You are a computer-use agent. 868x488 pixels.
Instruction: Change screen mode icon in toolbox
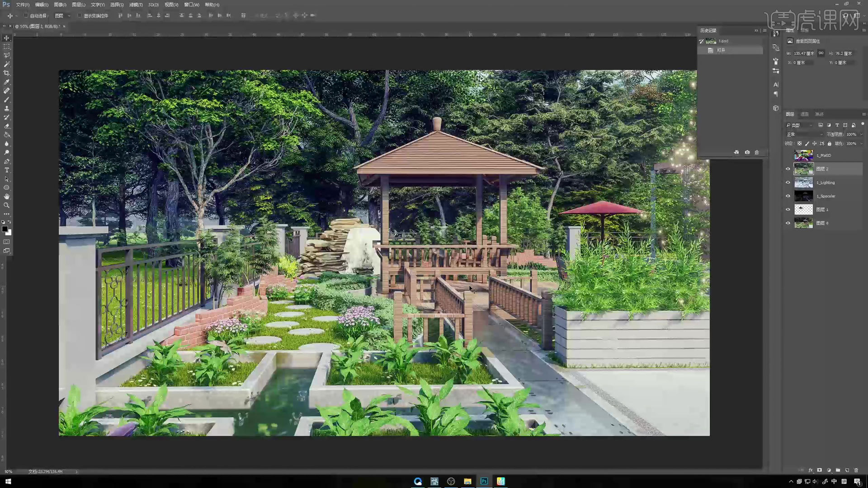6,251
